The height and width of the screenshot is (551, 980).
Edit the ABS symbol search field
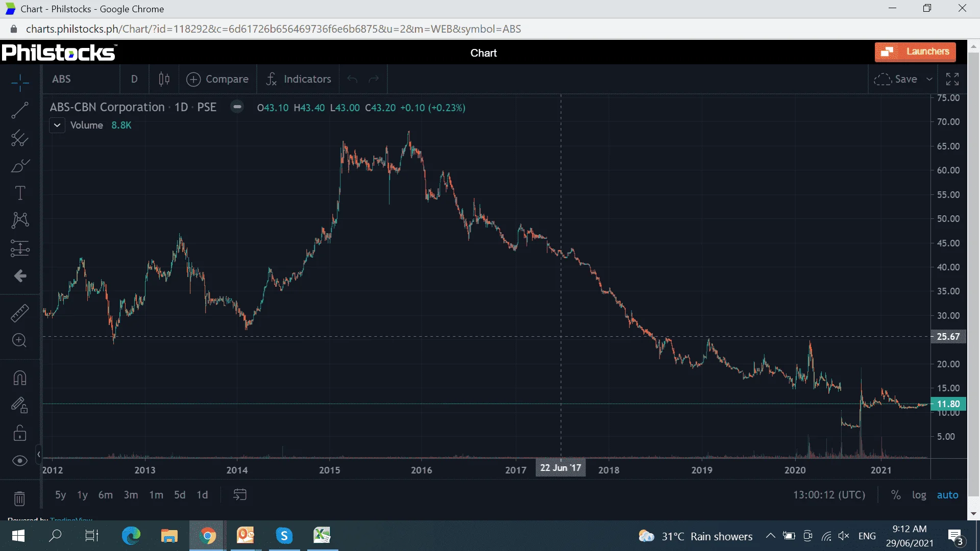click(x=82, y=79)
